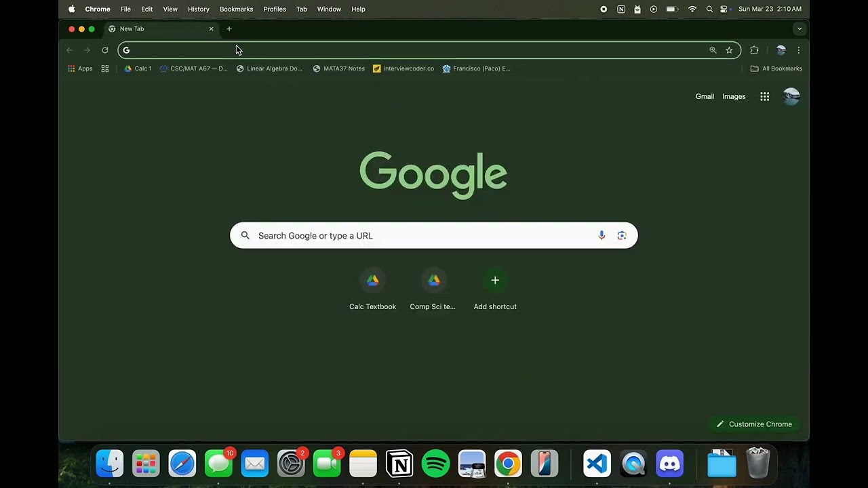Search by image with Google Lens icon

point(622,235)
